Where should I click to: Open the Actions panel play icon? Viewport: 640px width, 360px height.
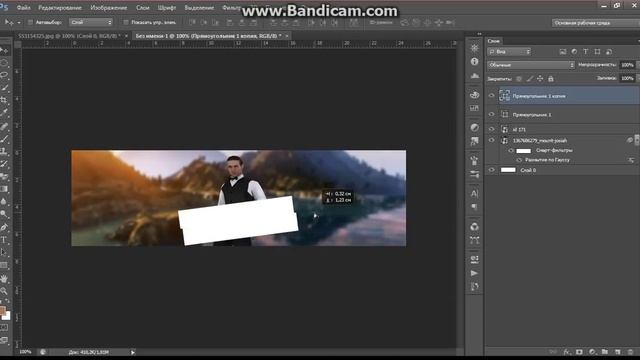tap(474, 273)
